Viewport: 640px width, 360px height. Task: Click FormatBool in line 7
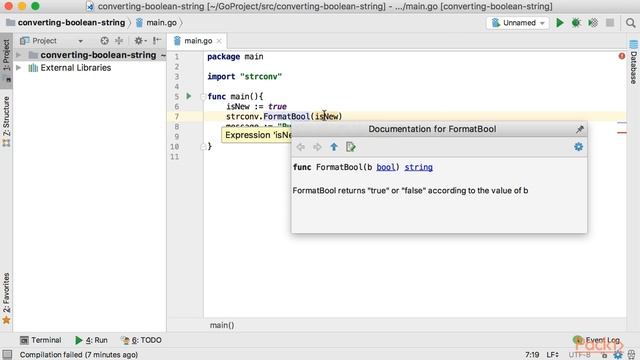(x=287, y=117)
